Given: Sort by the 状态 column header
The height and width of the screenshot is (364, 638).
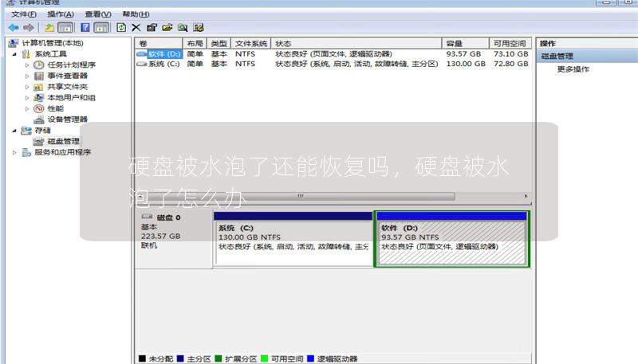Looking at the screenshot, I should 356,44.
